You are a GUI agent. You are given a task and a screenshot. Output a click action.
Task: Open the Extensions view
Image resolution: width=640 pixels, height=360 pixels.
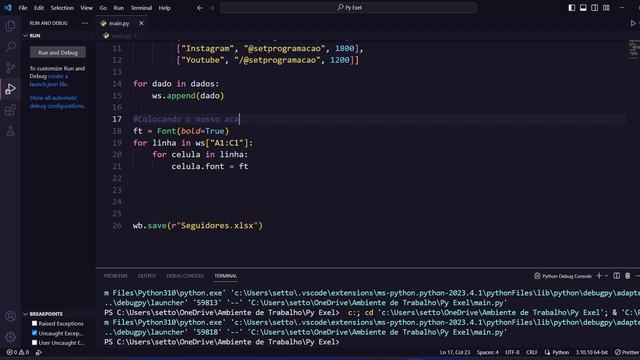pos(10,110)
